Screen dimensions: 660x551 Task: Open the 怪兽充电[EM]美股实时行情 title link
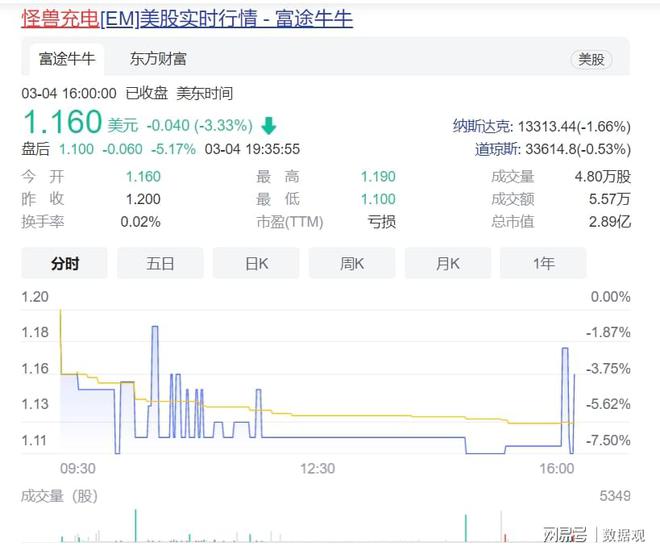[187, 19]
